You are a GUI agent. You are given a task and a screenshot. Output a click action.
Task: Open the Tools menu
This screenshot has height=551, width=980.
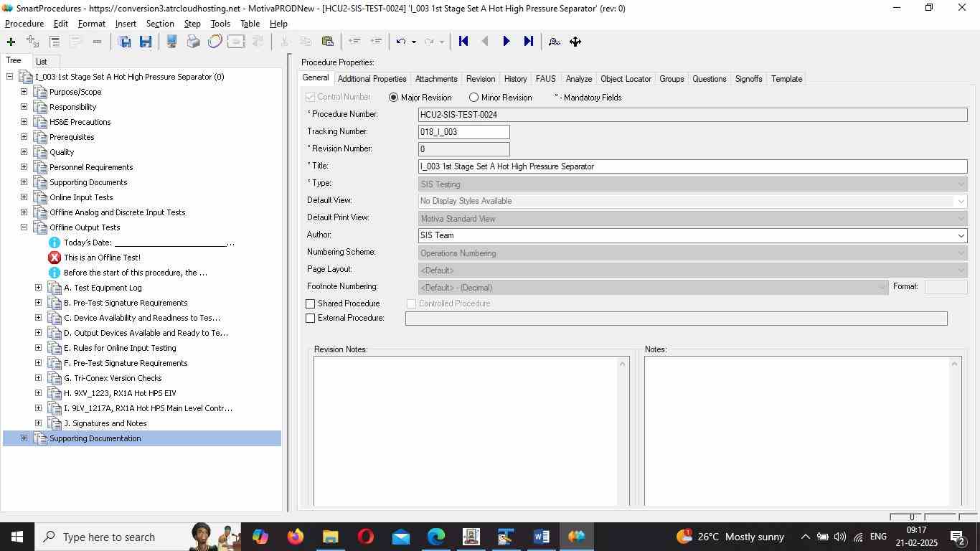(220, 24)
